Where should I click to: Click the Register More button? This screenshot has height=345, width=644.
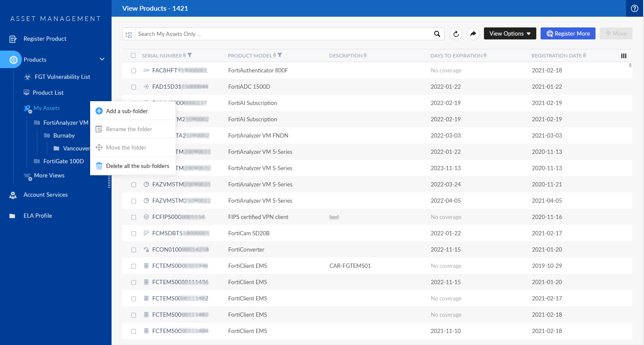(568, 33)
